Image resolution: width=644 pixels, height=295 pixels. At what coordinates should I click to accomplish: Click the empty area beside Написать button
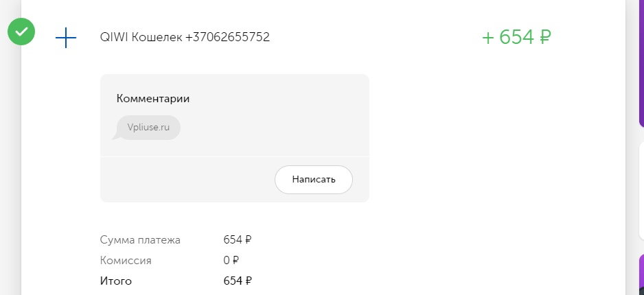click(187, 180)
